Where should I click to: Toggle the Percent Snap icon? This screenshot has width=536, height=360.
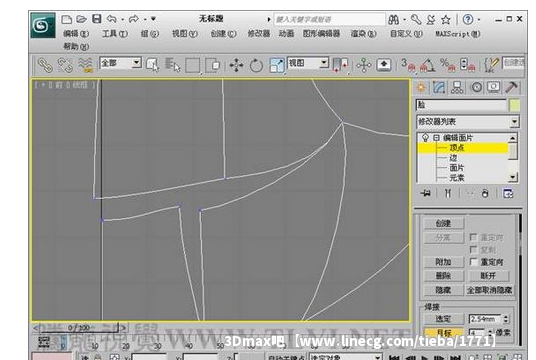(x=447, y=65)
